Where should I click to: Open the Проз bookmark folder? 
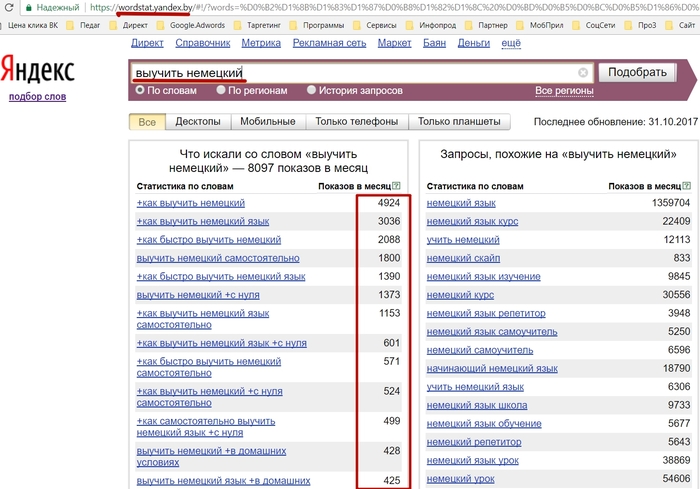(641, 25)
